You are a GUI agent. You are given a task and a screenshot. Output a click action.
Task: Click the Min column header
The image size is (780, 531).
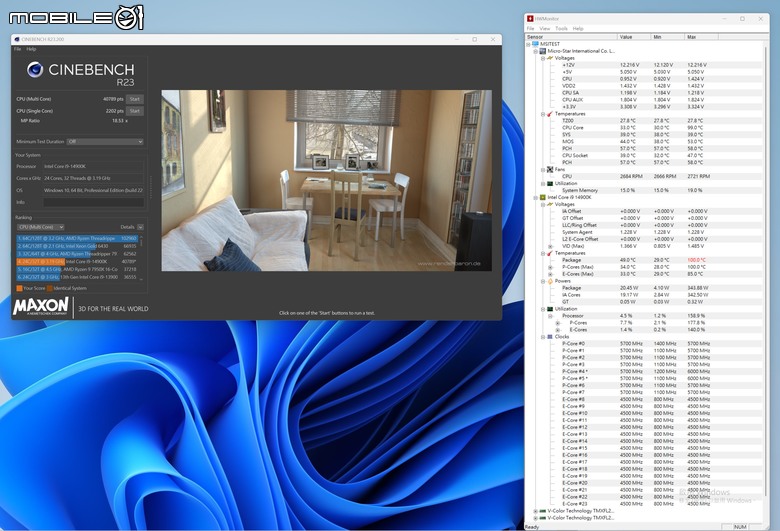pyautogui.click(x=667, y=37)
